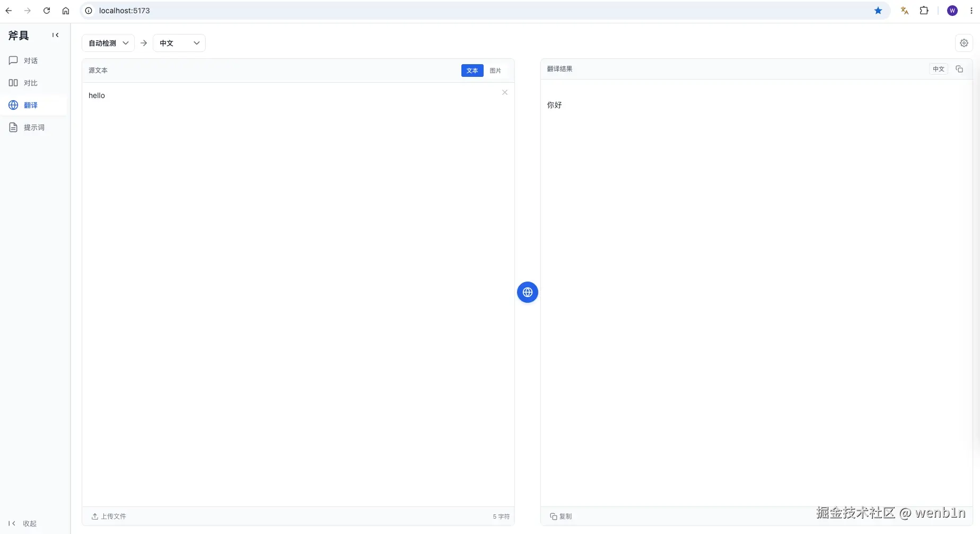Click the site info icon in address bar
The height and width of the screenshot is (534, 980).
(x=89, y=11)
